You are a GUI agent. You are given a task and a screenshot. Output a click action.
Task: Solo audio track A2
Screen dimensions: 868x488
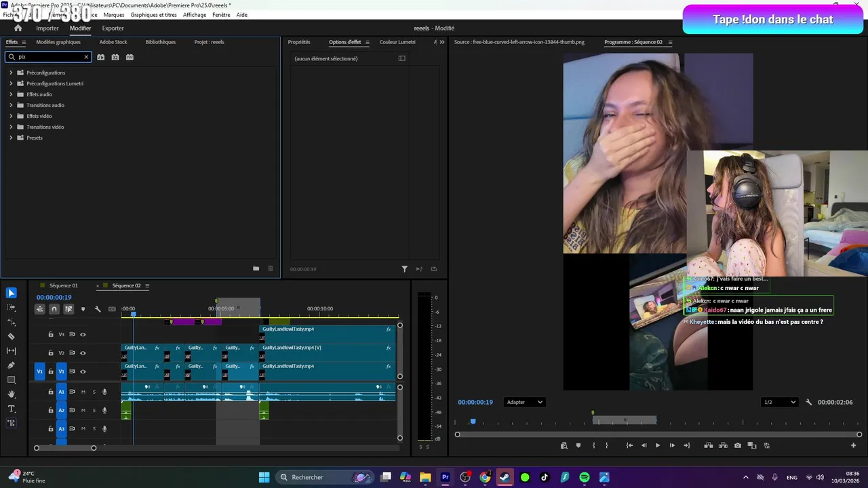click(x=94, y=410)
